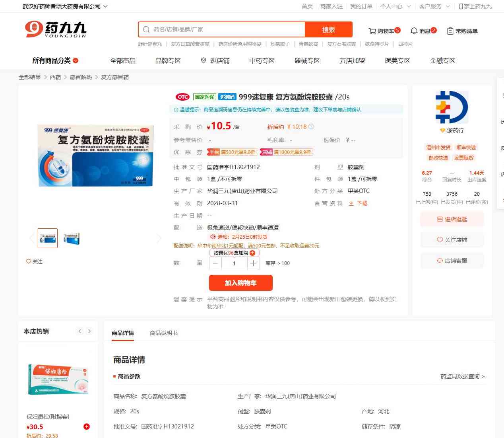The height and width of the screenshot is (438, 504).
Task: Toggle 关注店铺 to follow the store
Action: (452, 240)
